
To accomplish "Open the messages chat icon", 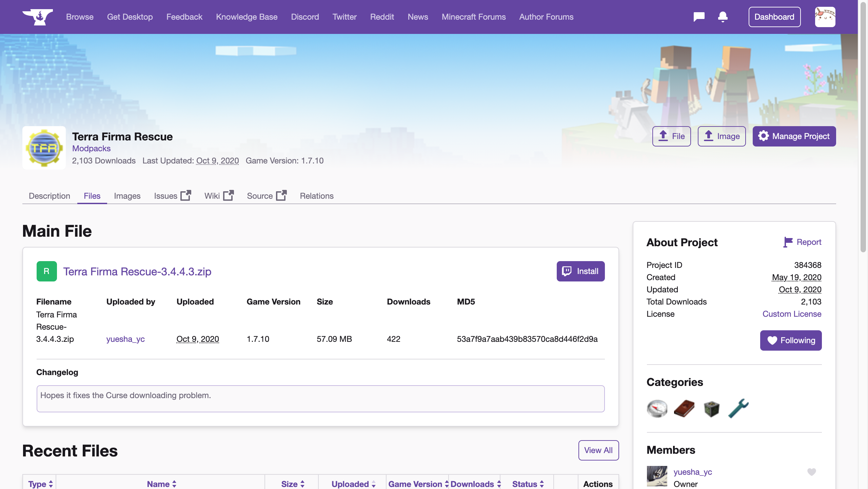I will [699, 17].
